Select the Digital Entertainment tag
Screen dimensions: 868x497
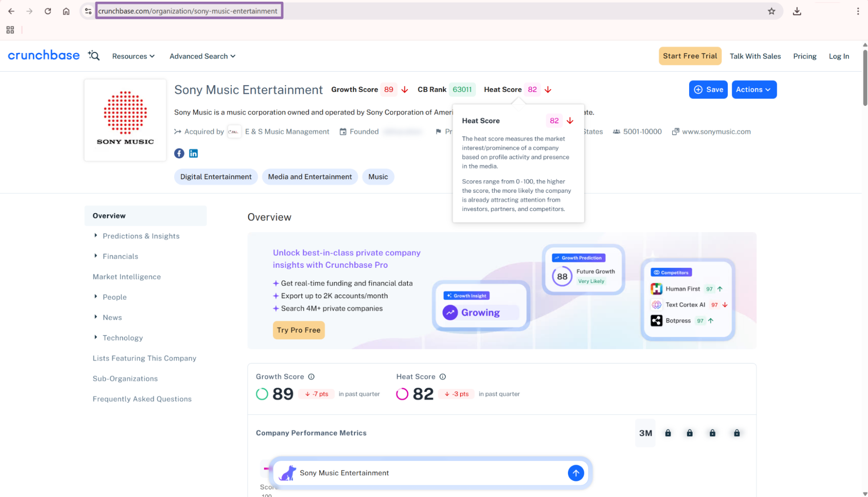(216, 177)
